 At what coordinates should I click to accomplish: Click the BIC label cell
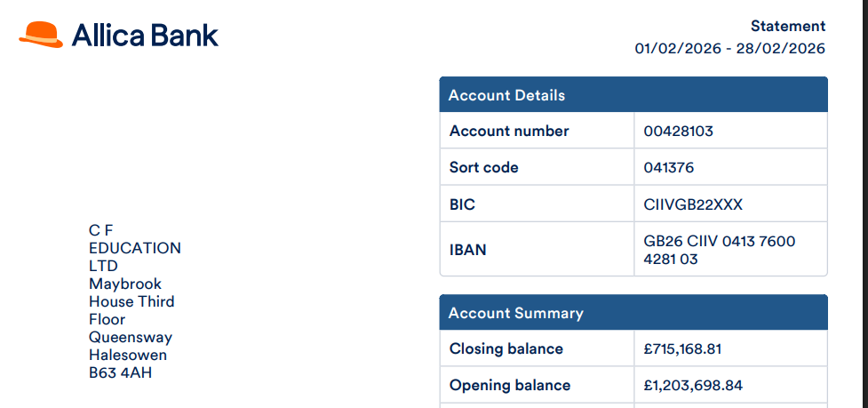[463, 204]
